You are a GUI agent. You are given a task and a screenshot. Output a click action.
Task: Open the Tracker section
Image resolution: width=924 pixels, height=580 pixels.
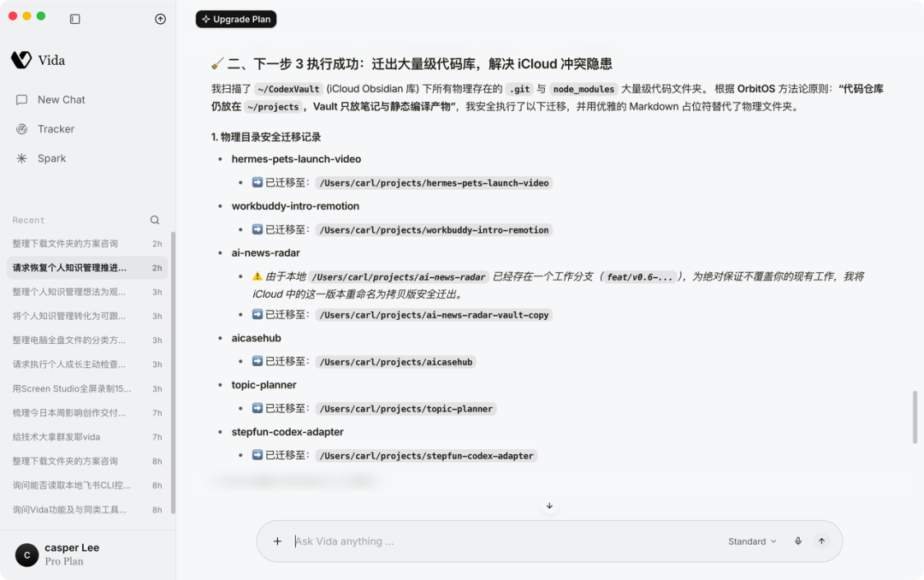click(87, 129)
